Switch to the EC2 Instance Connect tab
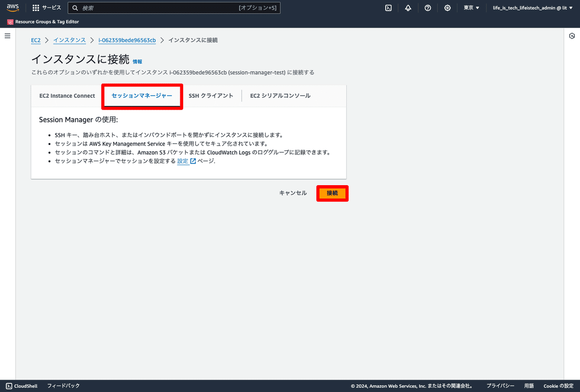The width and height of the screenshot is (580, 392). pyautogui.click(x=67, y=96)
